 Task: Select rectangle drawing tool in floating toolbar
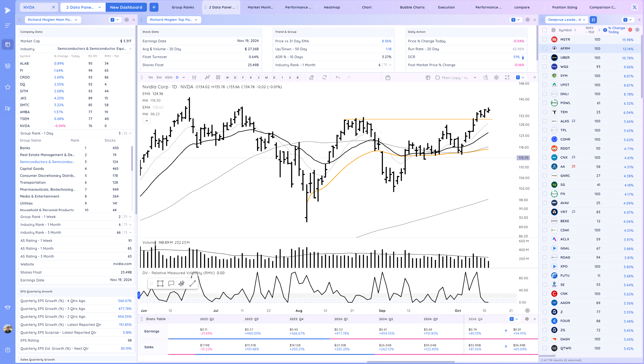(x=160, y=284)
